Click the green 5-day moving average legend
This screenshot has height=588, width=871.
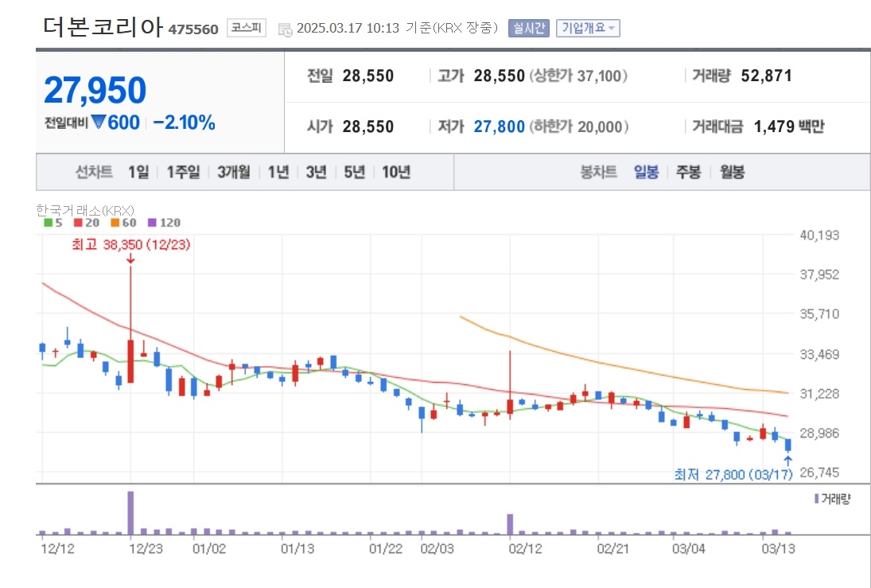(53, 223)
